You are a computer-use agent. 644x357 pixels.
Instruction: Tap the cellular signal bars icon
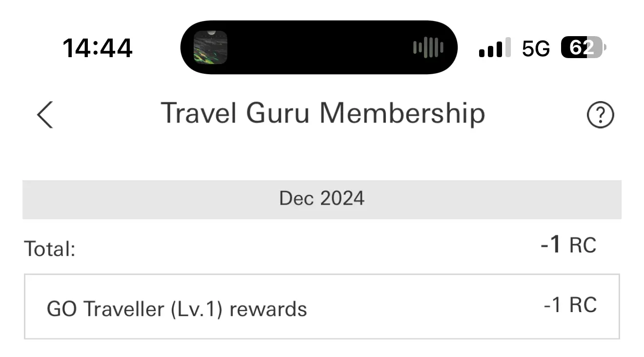tap(495, 48)
